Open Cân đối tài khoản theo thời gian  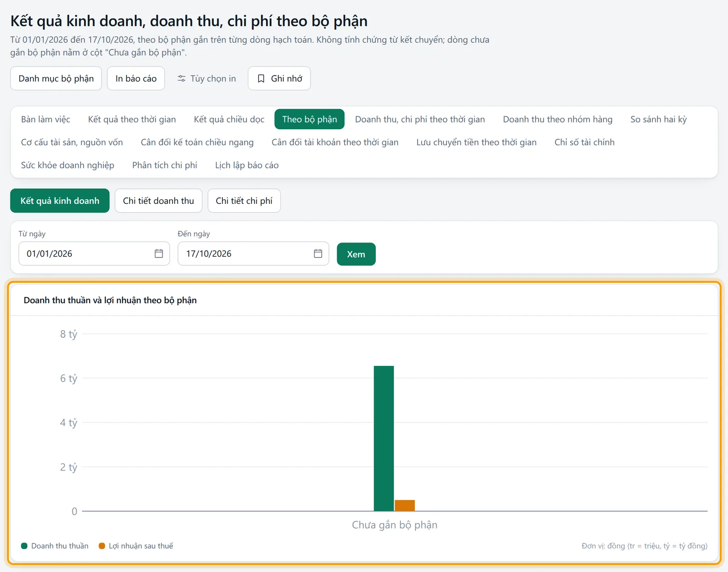(x=335, y=142)
